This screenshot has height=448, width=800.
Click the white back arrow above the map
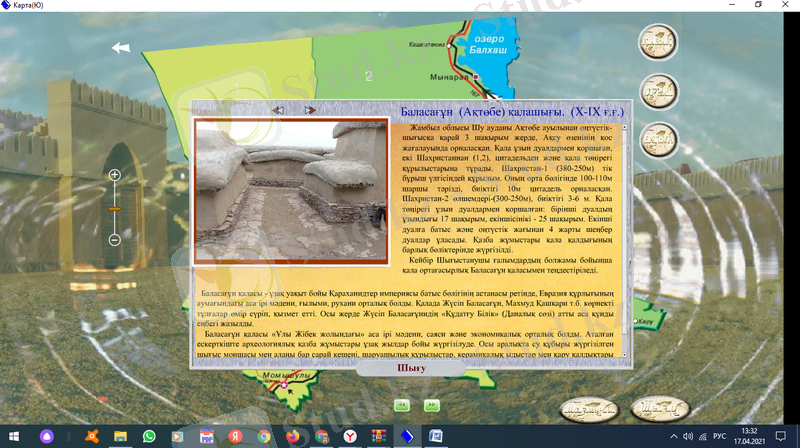(x=121, y=47)
